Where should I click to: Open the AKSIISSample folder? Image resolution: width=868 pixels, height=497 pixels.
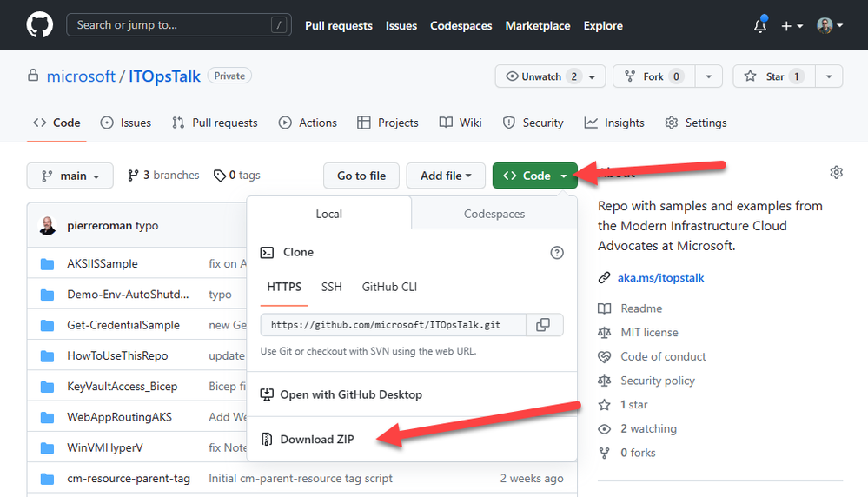click(x=103, y=264)
